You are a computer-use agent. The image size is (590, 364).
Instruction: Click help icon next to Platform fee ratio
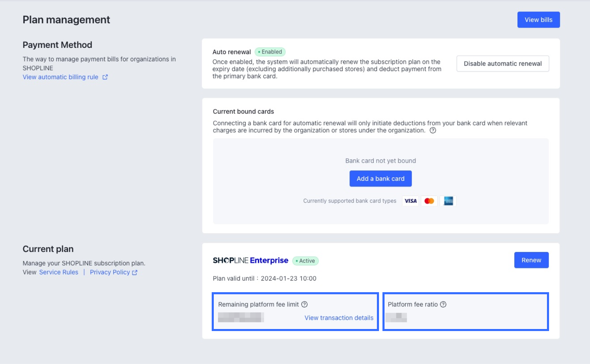point(443,304)
